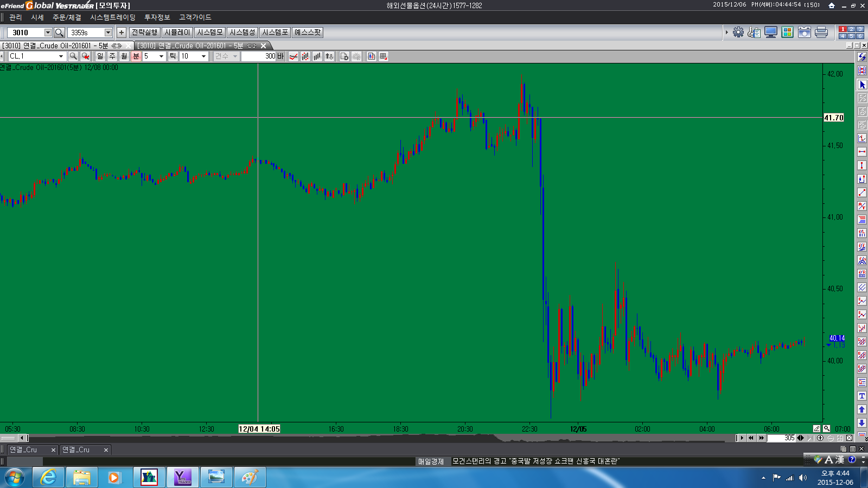The height and width of the screenshot is (488, 868).
Task: Expand the CL,1 symbol dropdown
Action: (61, 56)
